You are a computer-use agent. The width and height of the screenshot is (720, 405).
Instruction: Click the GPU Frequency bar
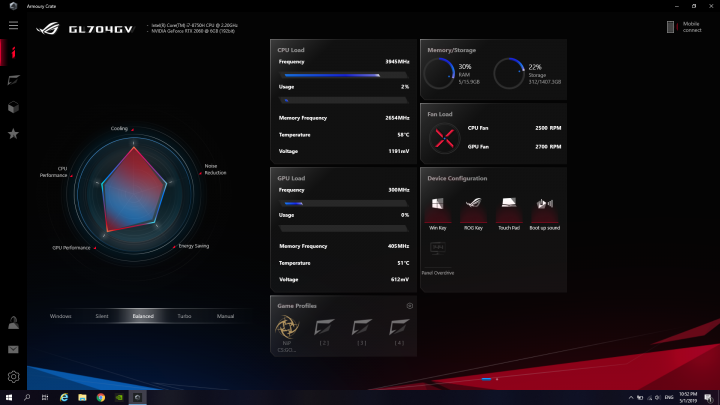pyautogui.click(x=343, y=203)
